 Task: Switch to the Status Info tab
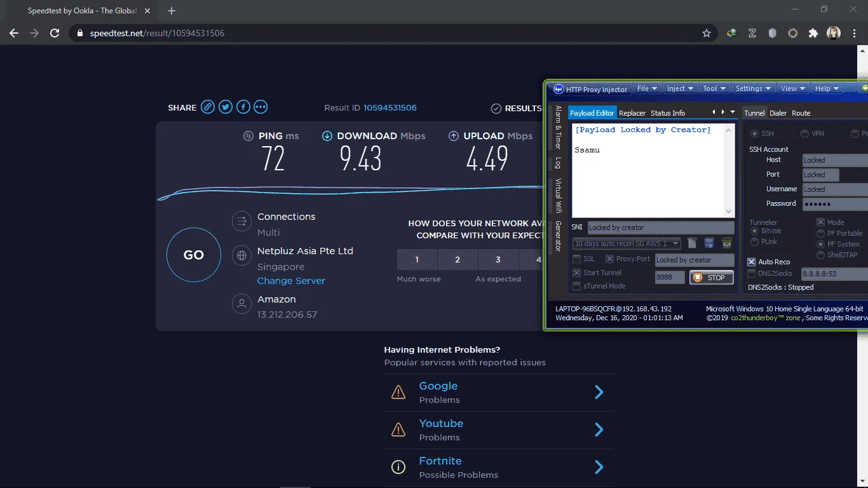668,113
